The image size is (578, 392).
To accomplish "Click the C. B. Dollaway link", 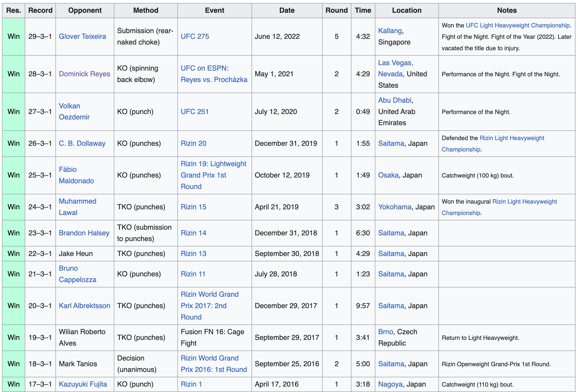I will click(x=82, y=143).
